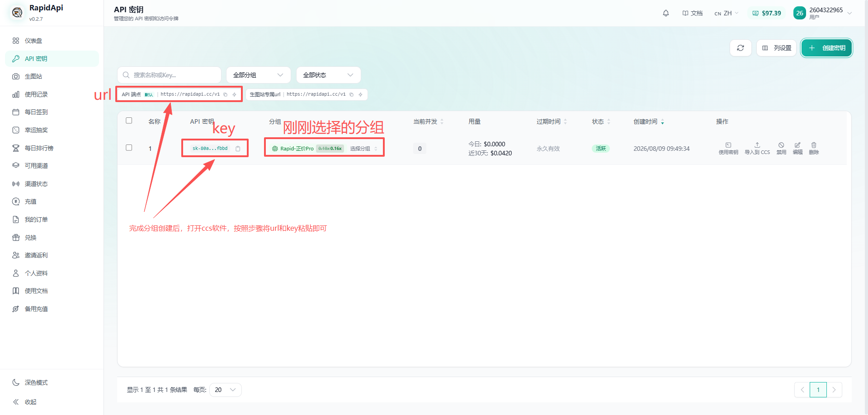The width and height of the screenshot is (868, 415).
Task: Open the ZH language dropdown
Action: click(726, 13)
